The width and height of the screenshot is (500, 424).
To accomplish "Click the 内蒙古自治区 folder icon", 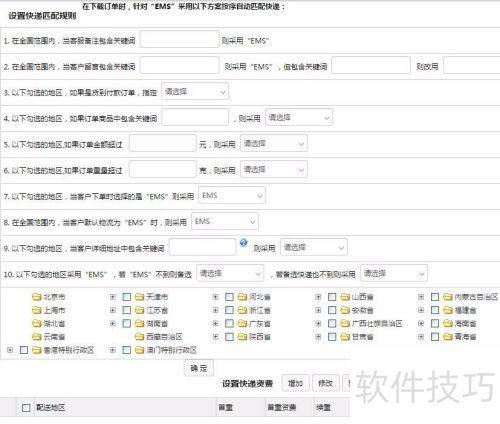I will point(448,297).
